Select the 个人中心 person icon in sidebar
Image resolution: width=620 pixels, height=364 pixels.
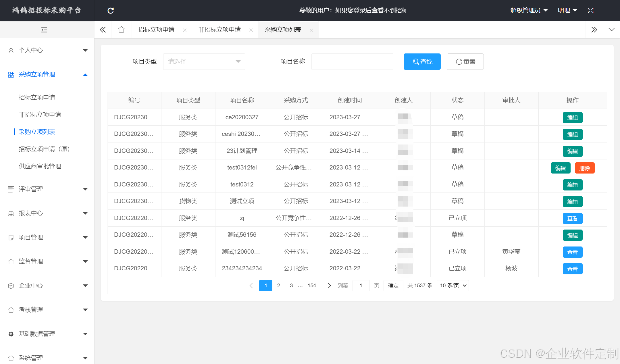tap(11, 50)
